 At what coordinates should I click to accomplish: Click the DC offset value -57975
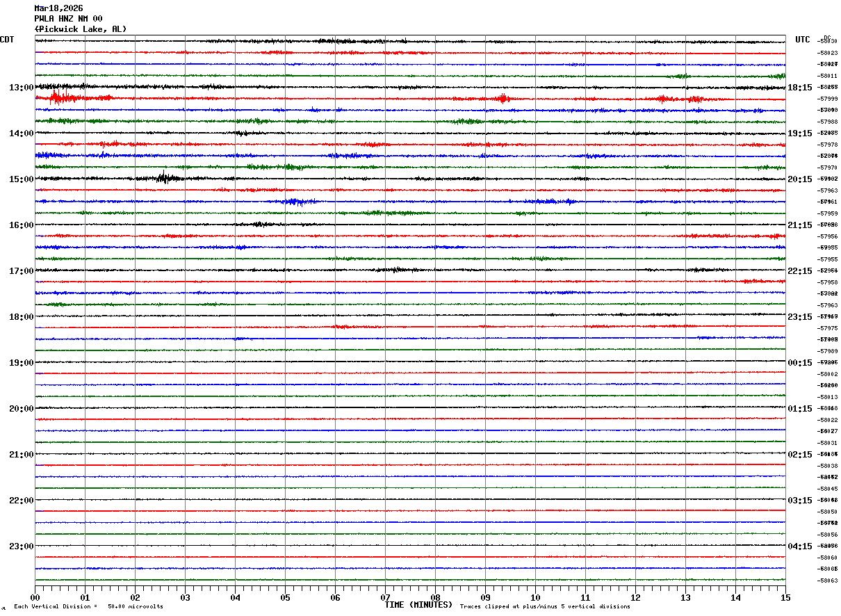(x=828, y=328)
